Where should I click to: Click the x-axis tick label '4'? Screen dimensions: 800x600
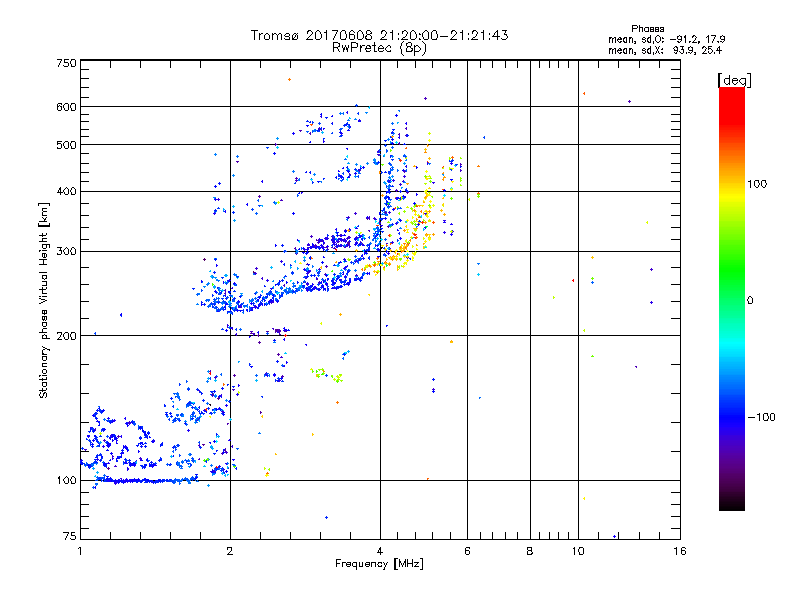click(380, 551)
